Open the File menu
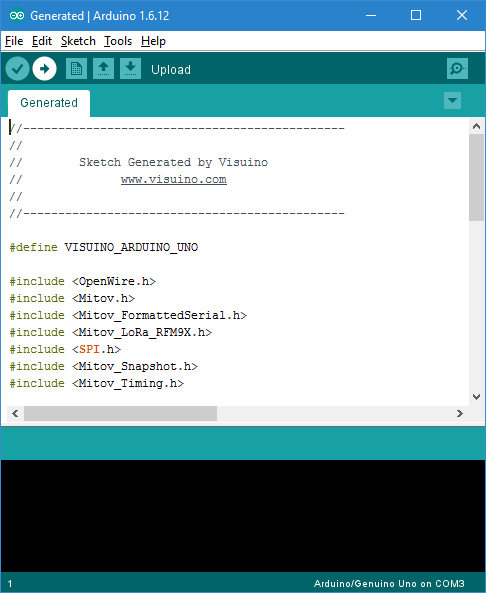Screen dimensions: 486x593 (14, 41)
